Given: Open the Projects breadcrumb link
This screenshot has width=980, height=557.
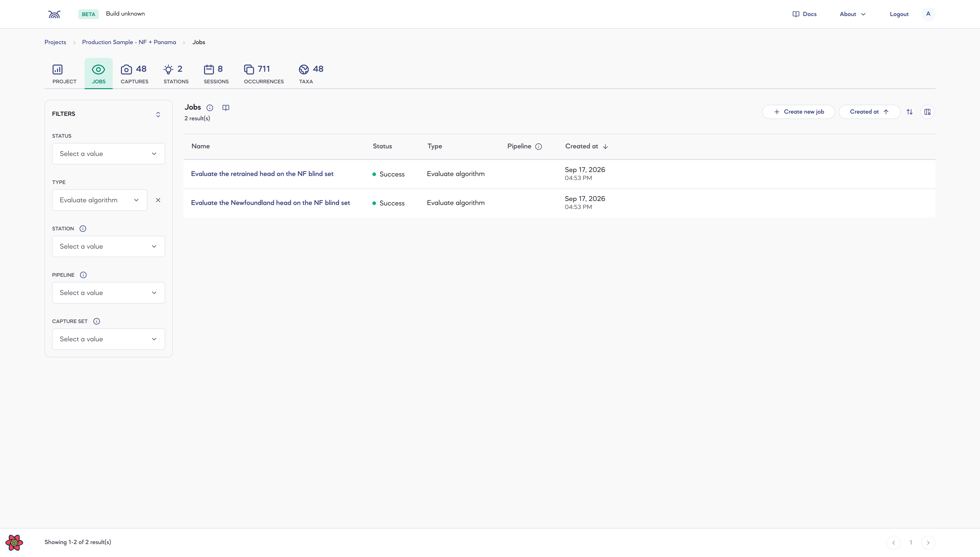Looking at the screenshot, I should [55, 42].
